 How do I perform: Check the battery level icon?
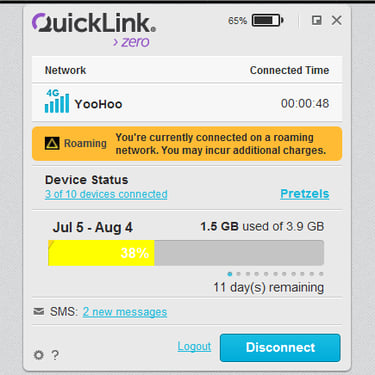tap(268, 21)
